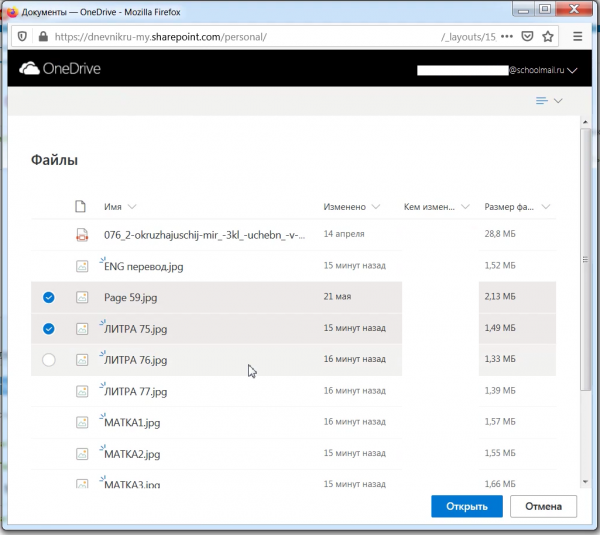Click the OneDrive cloud logo
This screenshot has width=600, height=535.
coord(29,70)
